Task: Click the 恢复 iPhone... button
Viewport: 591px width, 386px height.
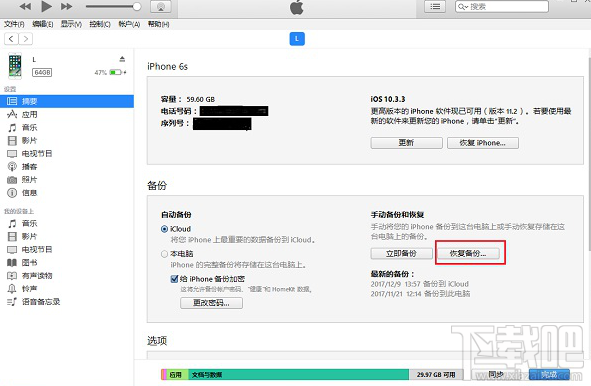Action: tap(482, 143)
